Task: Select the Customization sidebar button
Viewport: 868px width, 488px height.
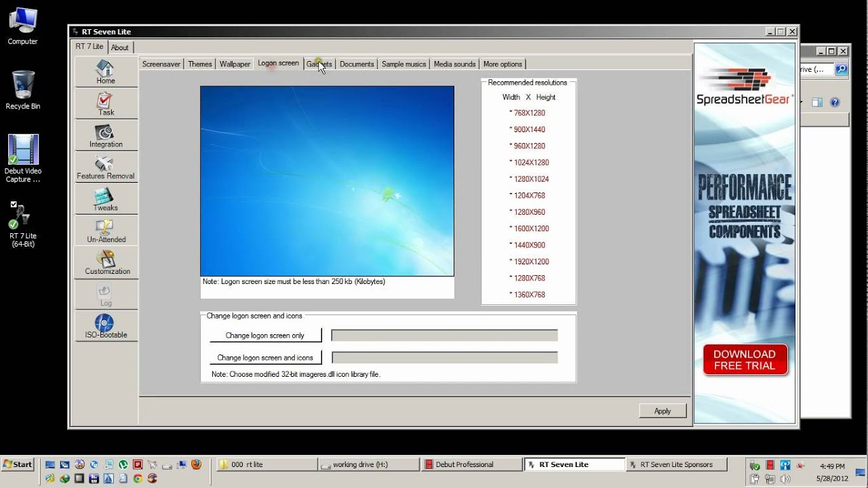Action: [x=106, y=263]
